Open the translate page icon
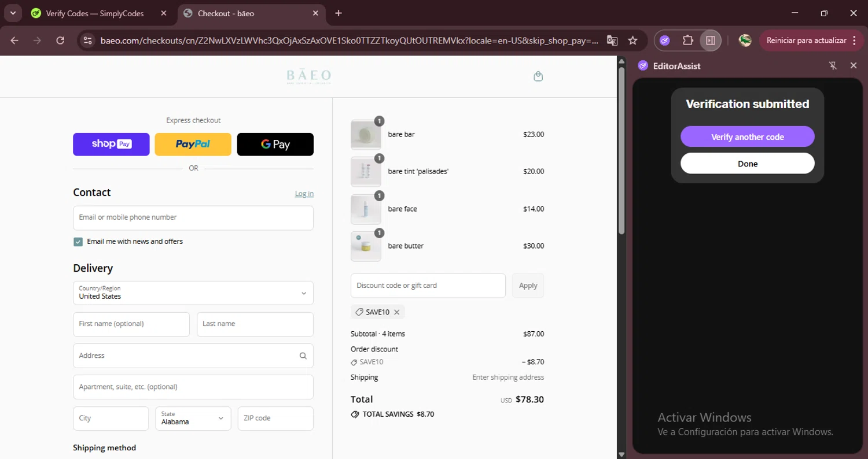Image resolution: width=868 pixels, height=459 pixels. [612, 40]
